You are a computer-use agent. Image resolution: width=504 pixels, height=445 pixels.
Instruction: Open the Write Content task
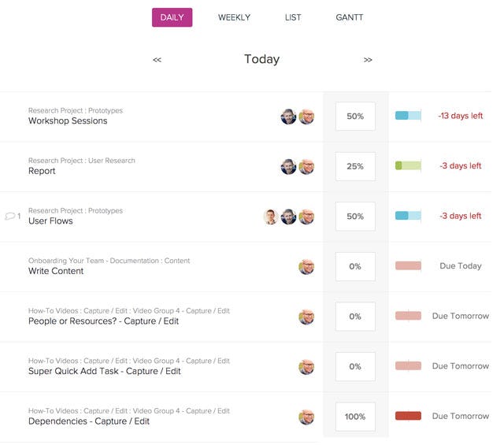(x=56, y=271)
